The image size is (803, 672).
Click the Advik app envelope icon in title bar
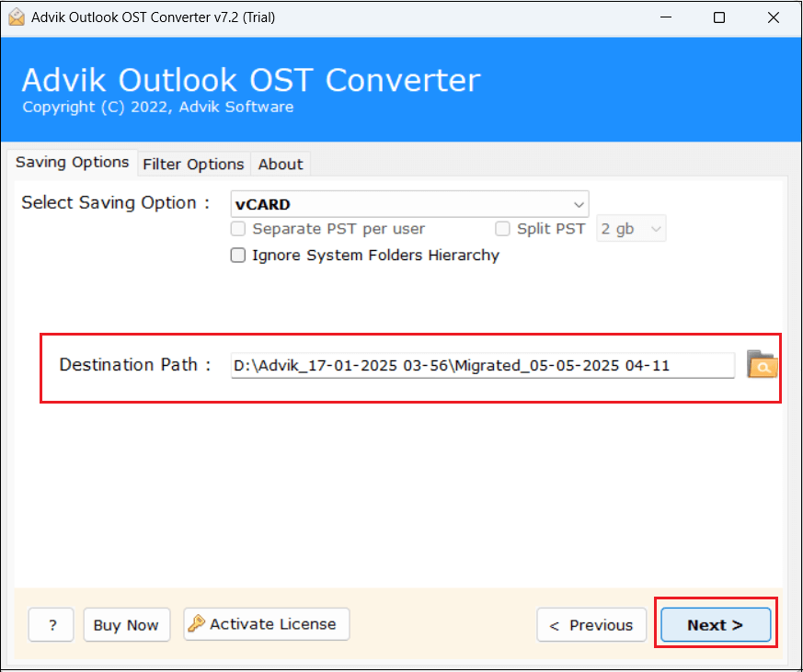pos(17,17)
